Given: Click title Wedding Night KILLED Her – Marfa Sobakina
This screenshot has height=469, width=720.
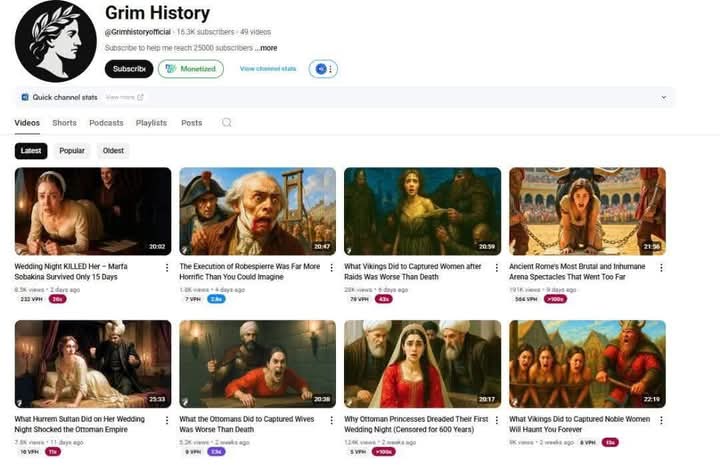Looking at the screenshot, I should [x=71, y=271].
